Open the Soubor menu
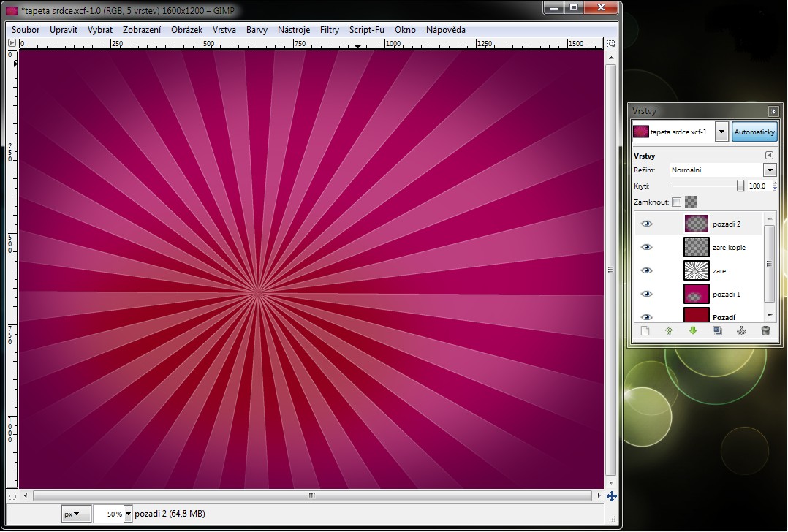The width and height of the screenshot is (788, 532). click(x=26, y=30)
